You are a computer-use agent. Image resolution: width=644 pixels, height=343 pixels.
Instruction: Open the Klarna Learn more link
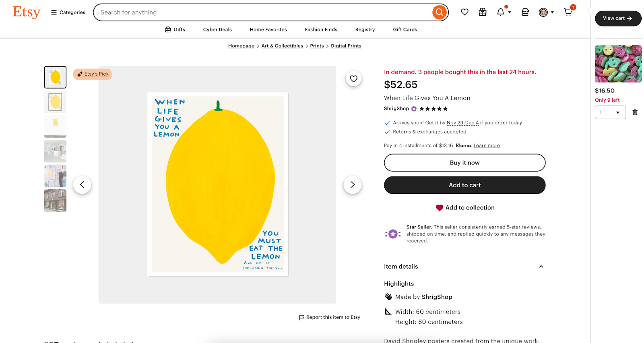(486, 145)
